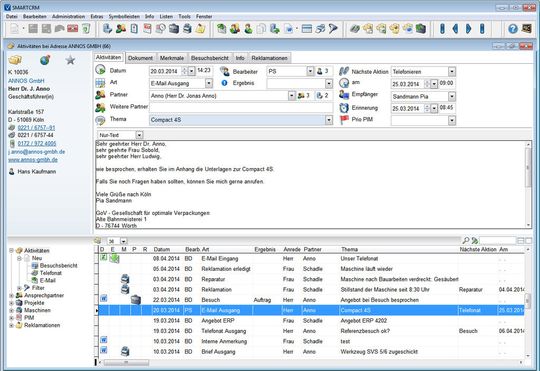Collapse the Aktivitäten tree node

[x=11, y=250]
